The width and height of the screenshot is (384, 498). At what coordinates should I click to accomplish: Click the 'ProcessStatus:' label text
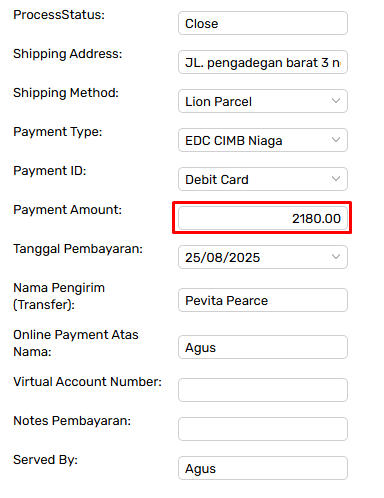click(x=59, y=15)
